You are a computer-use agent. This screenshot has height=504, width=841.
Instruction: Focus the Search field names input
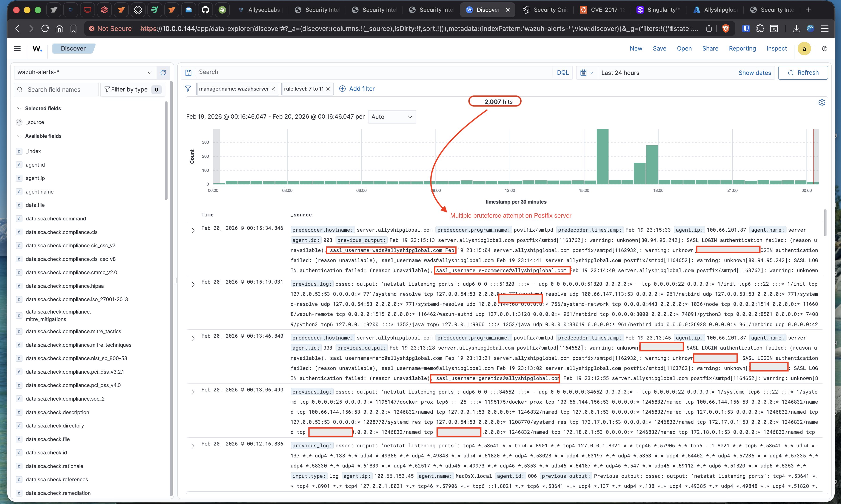56,90
